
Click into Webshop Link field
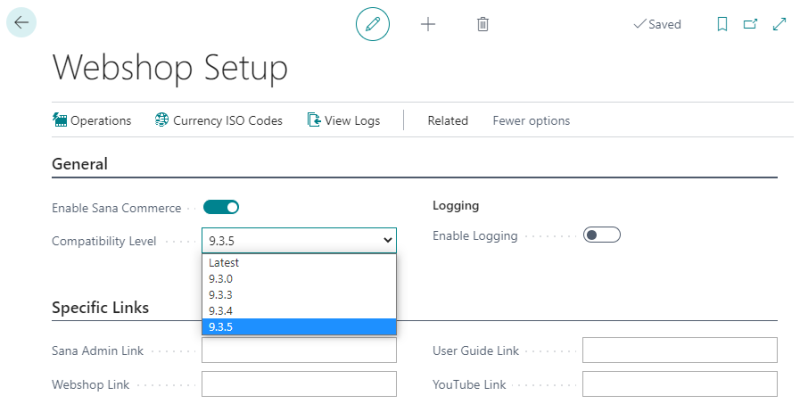coord(299,384)
